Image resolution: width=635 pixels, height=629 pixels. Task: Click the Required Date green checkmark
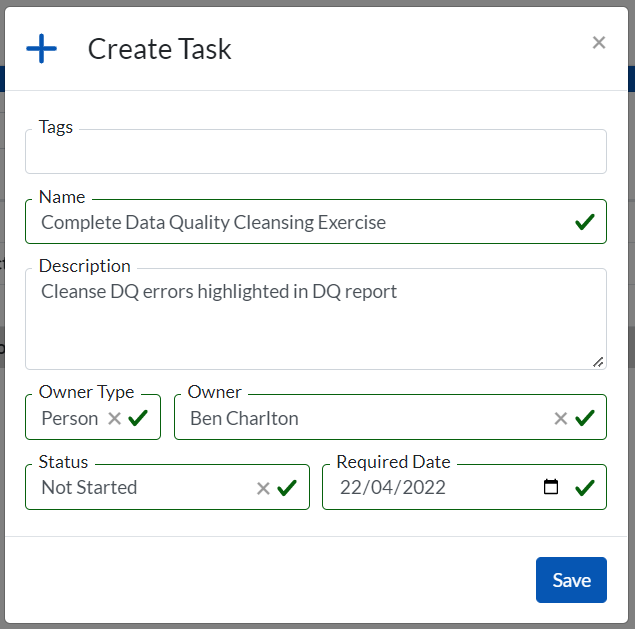tap(585, 488)
